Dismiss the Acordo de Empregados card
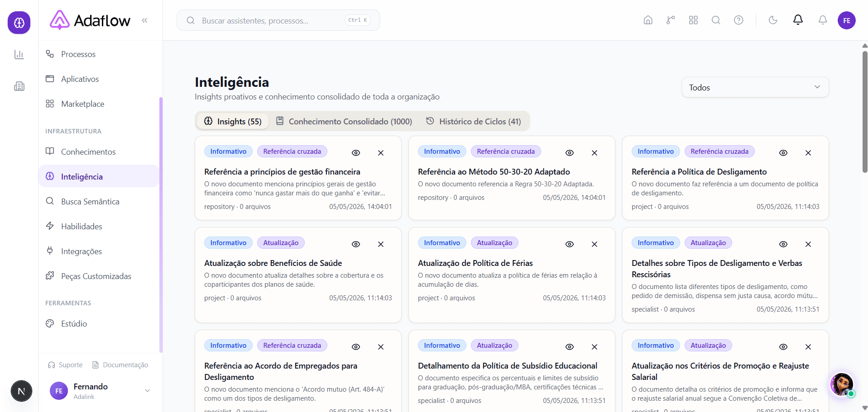The width and height of the screenshot is (868, 412). point(381,347)
